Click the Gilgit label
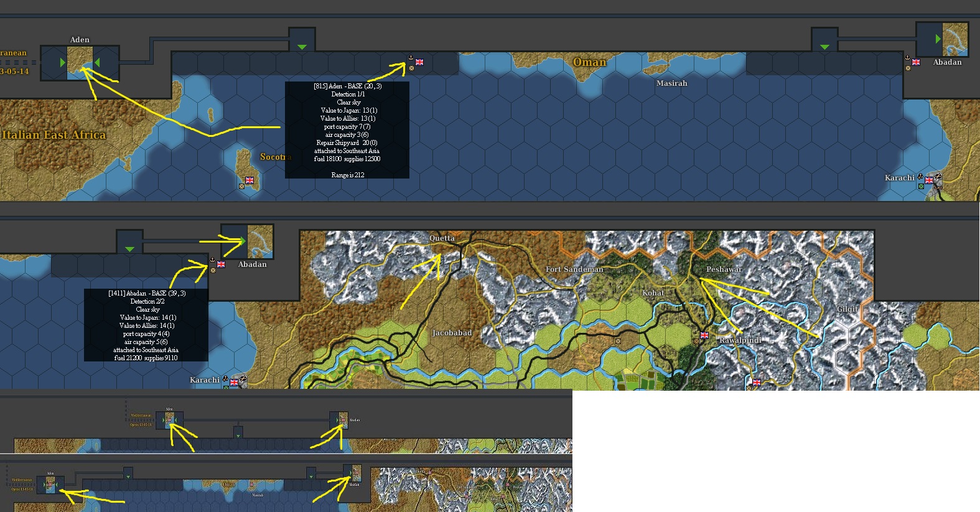The height and width of the screenshot is (512, 980). 847,309
